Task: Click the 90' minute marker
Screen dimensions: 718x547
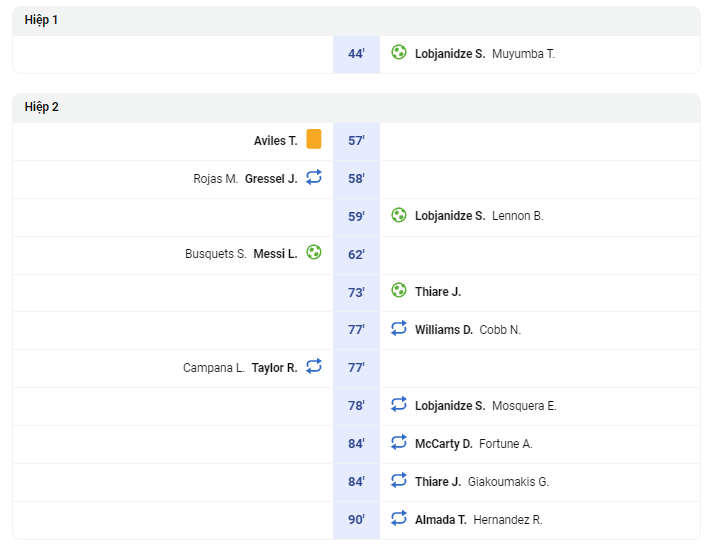Action: [356, 520]
